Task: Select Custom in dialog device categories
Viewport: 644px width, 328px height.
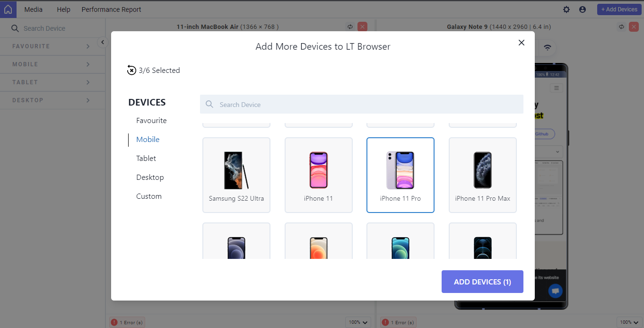Action: point(149,196)
